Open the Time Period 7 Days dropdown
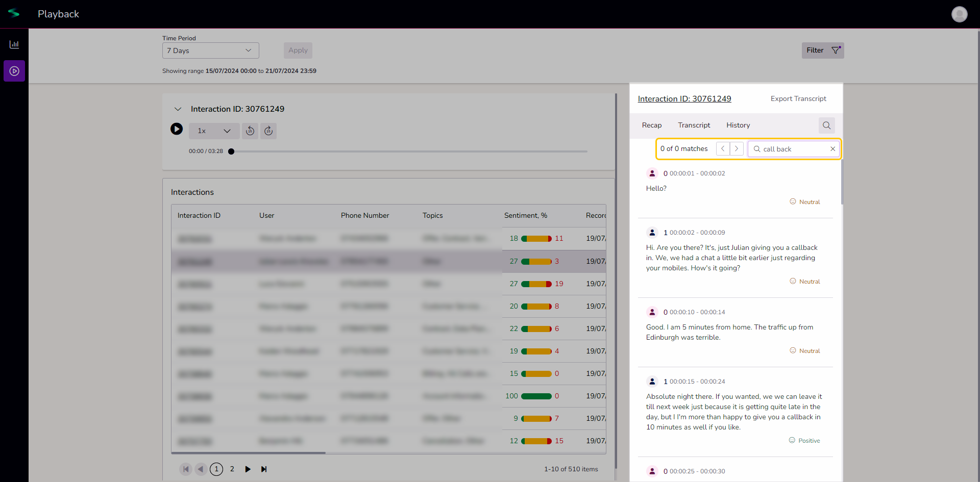 [210, 50]
